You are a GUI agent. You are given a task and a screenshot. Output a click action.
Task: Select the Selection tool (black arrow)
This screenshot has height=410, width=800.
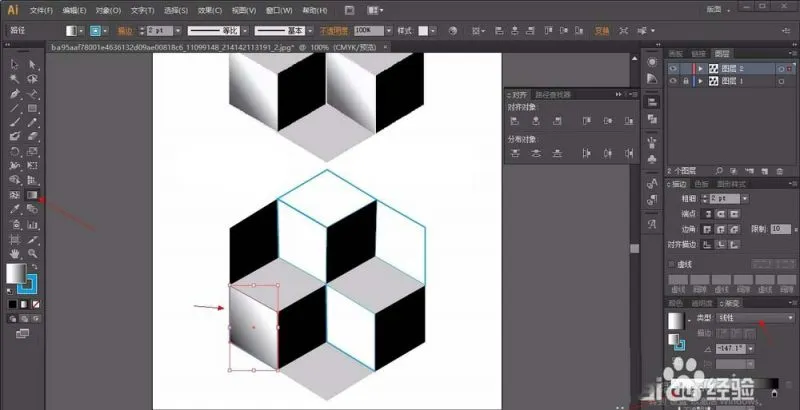(x=14, y=64)
